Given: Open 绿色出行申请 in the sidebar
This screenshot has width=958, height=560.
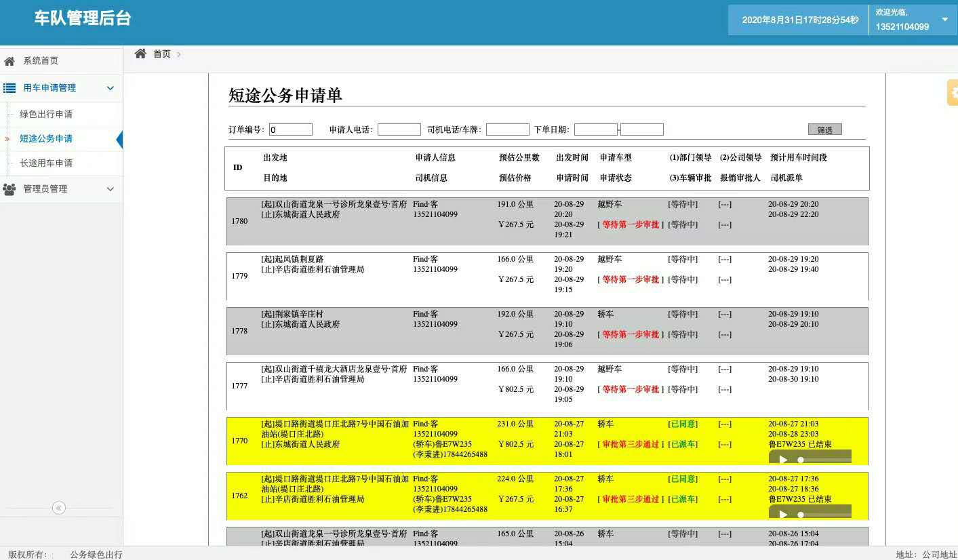Looking at the screenshot, I should [46, 115].
